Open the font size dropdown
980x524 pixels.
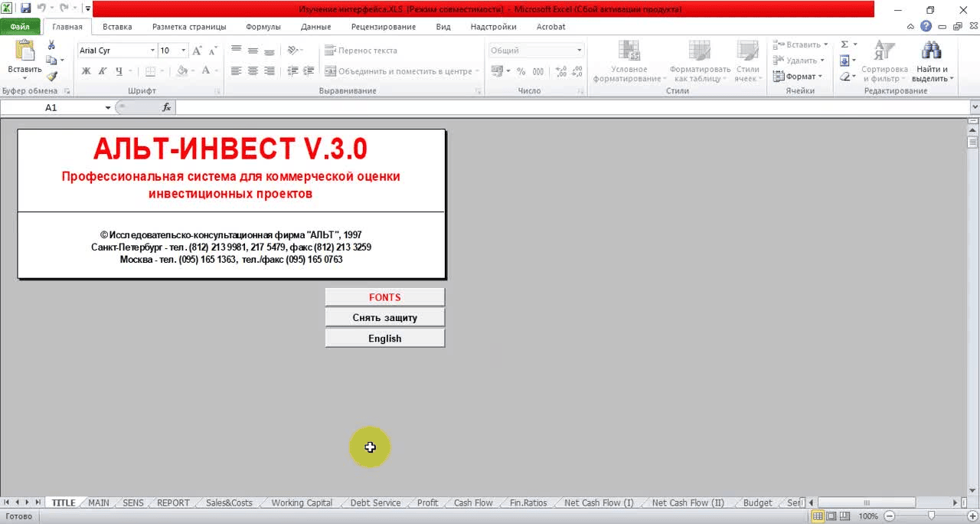183,51
